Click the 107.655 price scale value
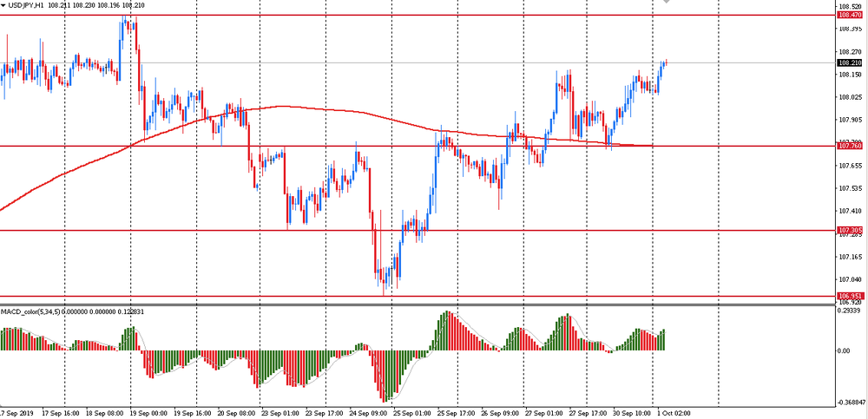 tap(851, 166)
